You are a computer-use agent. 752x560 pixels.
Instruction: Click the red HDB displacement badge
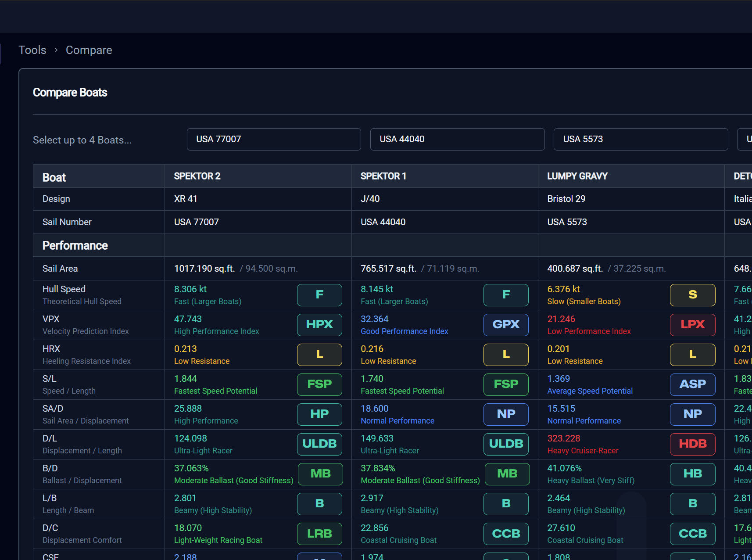692,444
